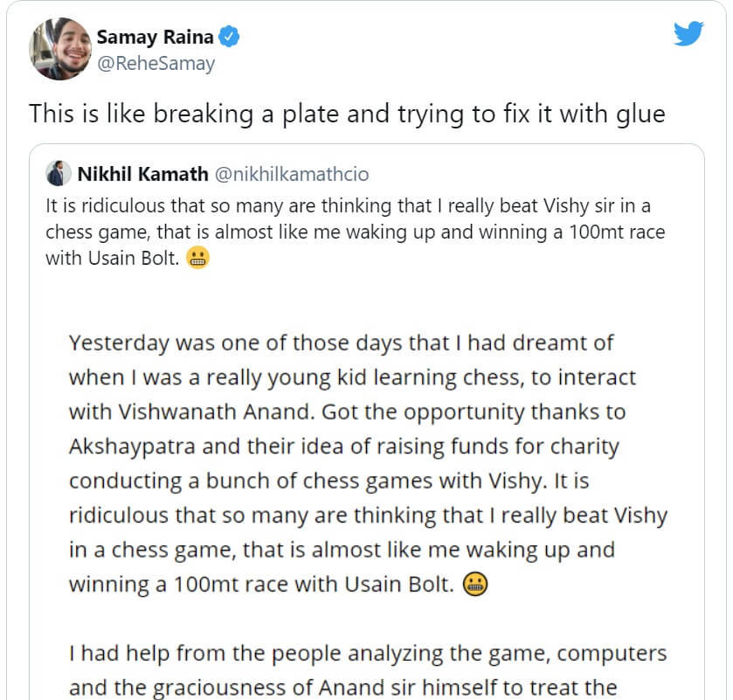Click the "breaking a plate" tweet text
733x700 pixels.
(x=347, y=114)
